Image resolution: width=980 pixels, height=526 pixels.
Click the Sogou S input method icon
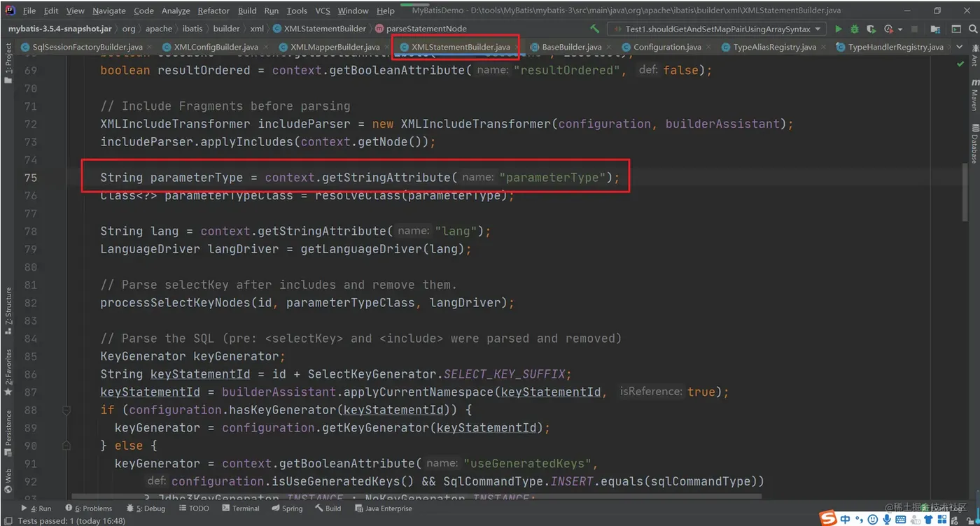[x=829, y=519]
